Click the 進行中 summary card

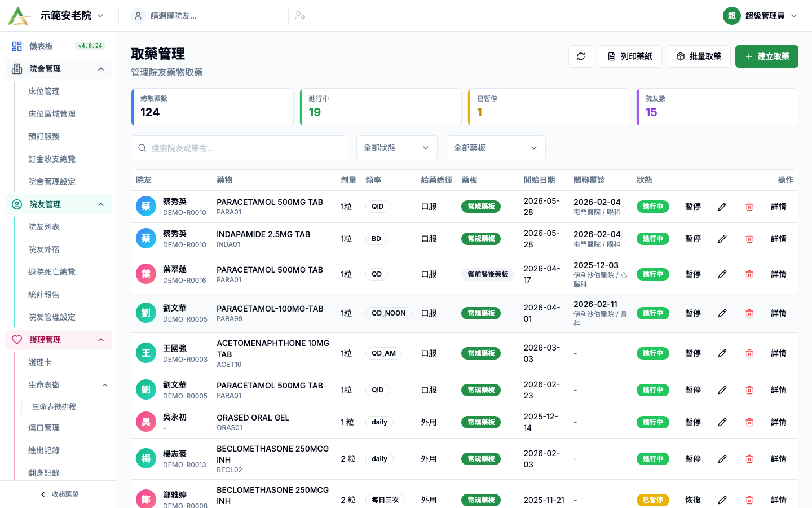click(381, 107)
